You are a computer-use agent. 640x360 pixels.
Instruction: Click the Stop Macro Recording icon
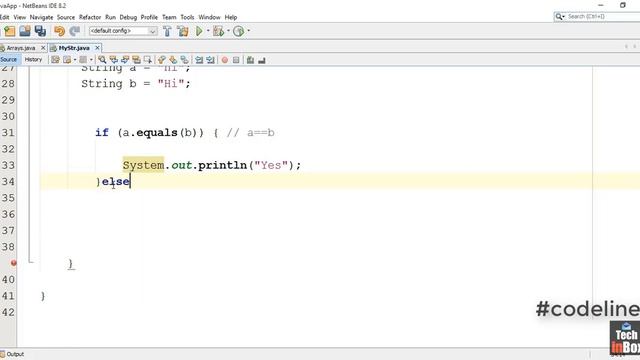236,60
